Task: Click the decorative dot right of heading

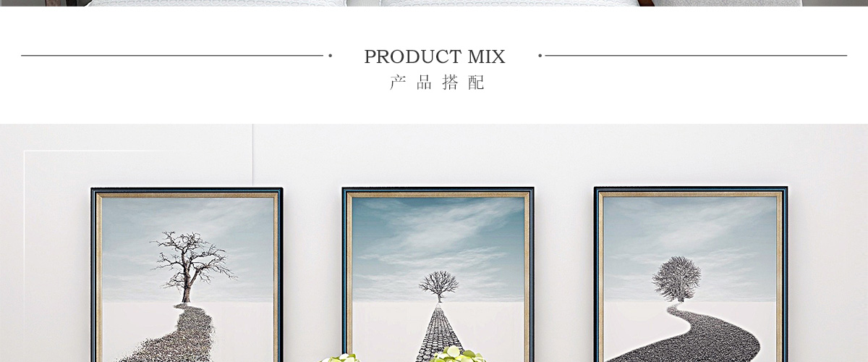Action: [540, 55]
